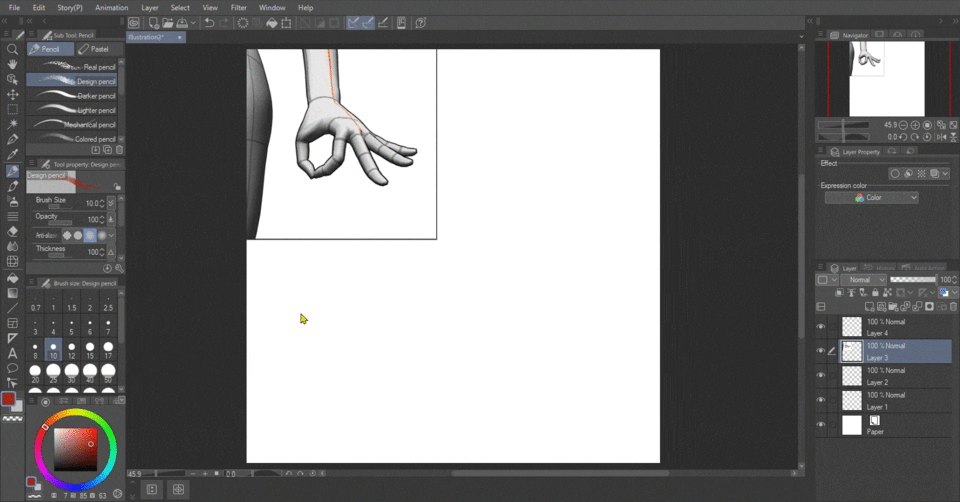The width and height of the screenshot is (960, 502).
Task: Expand the anti-aliasing options arrow
Action: point(111,235)
